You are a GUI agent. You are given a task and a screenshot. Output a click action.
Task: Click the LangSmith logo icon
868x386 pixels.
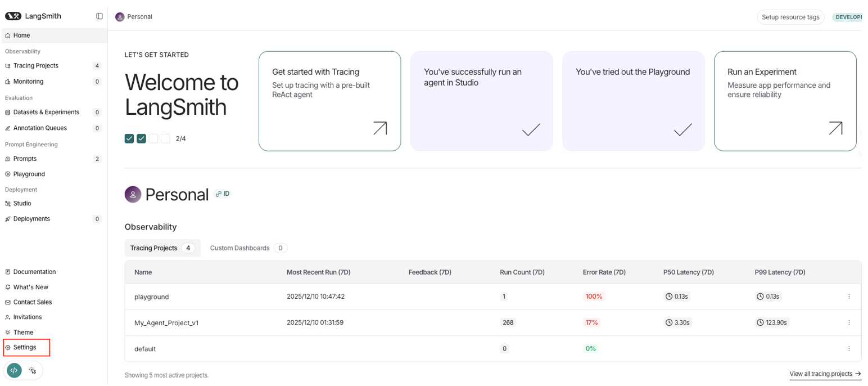[x=13, y=16]
